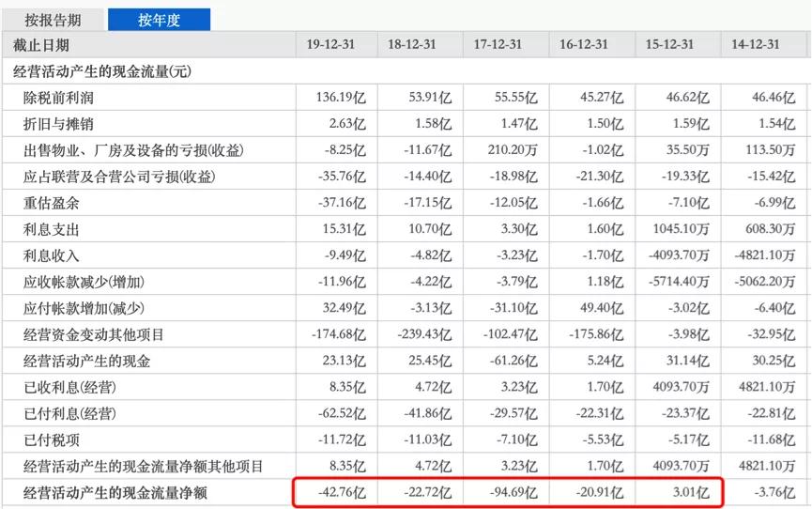812x509 pixels.
Task: Click the 46.62亿 pre-tax profit value
Action: pos(688,98)
